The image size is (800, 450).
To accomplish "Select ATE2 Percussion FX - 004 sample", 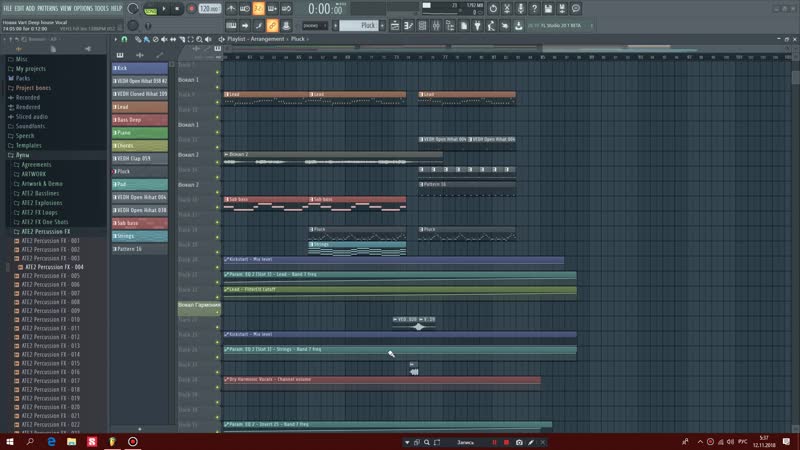I will point(54,267).
